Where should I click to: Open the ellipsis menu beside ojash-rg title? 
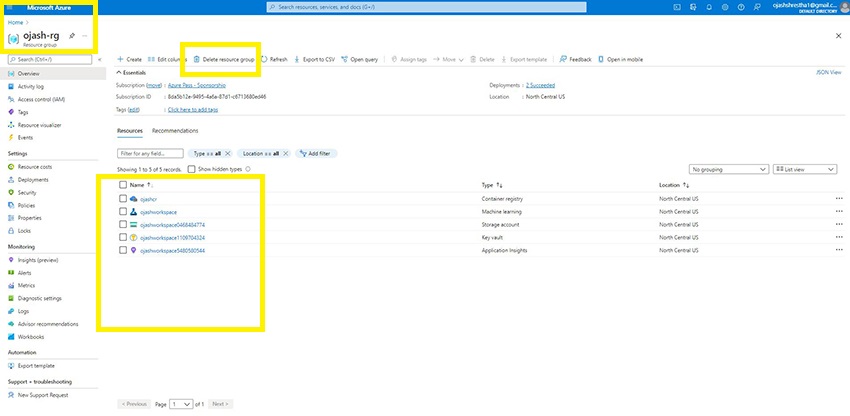[85, 36]
